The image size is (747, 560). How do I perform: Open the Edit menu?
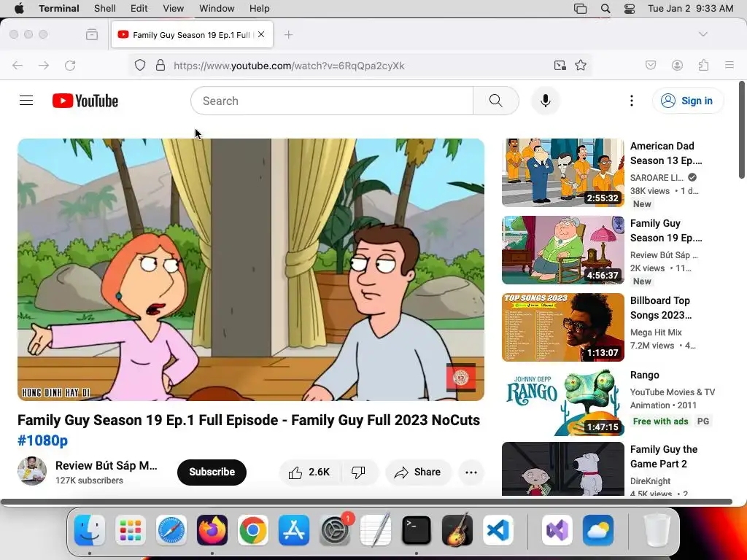139,9
